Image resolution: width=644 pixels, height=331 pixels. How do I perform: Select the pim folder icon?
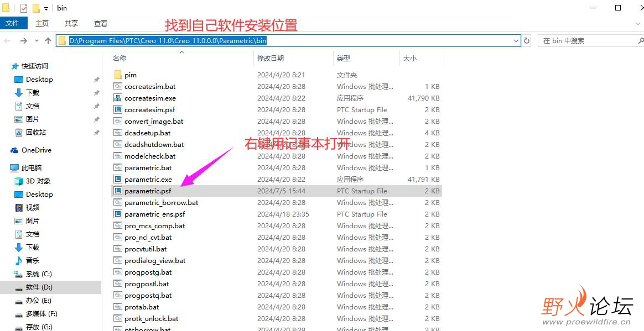[x=118, y=75]
